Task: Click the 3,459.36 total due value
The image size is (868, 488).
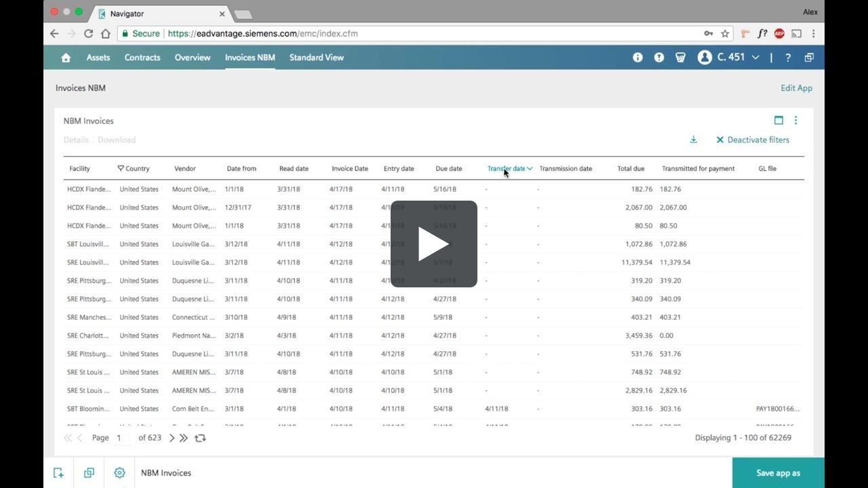Action: [x=639, y=335]
